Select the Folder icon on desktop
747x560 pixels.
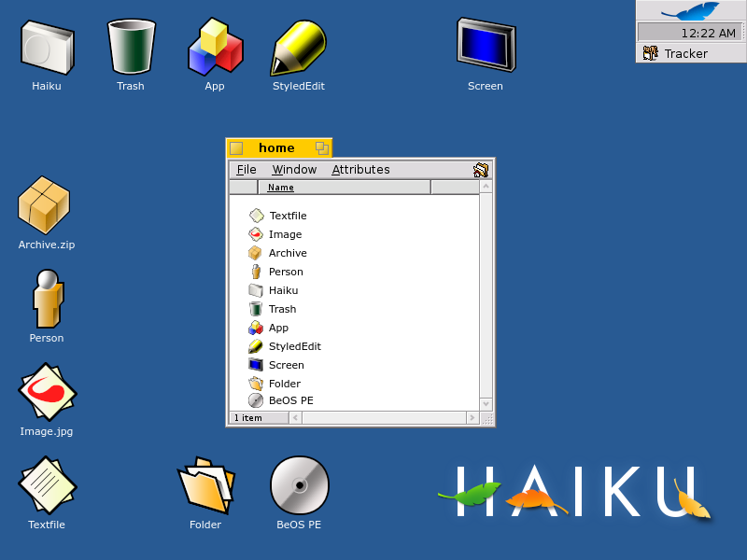pyautogui.click(x=205, y=485)
